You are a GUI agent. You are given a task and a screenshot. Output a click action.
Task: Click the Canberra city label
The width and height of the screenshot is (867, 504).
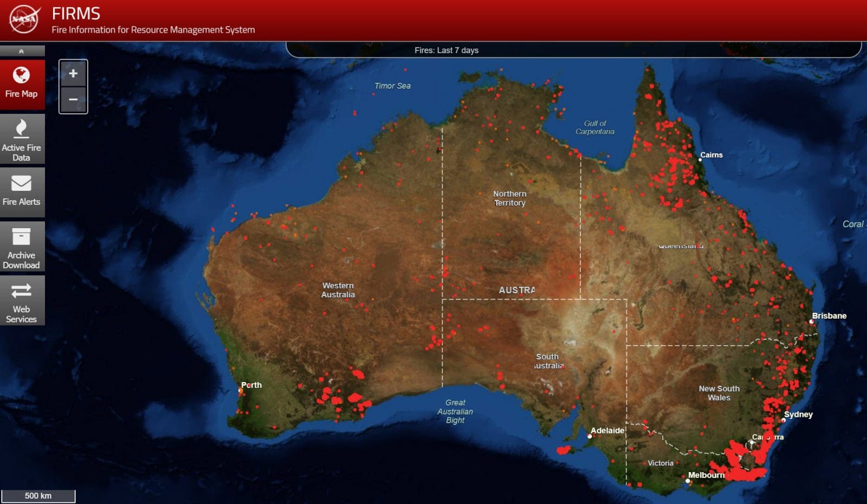[768, 437]
